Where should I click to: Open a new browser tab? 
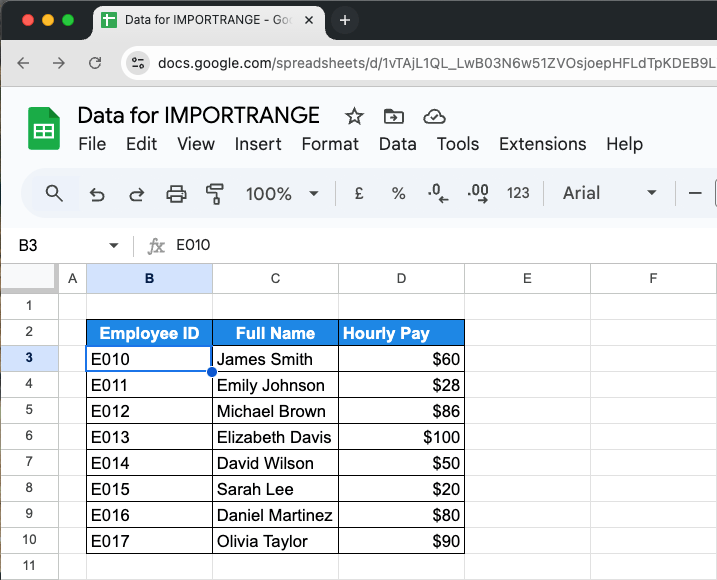pyautogui.click(x=345, y=20)
